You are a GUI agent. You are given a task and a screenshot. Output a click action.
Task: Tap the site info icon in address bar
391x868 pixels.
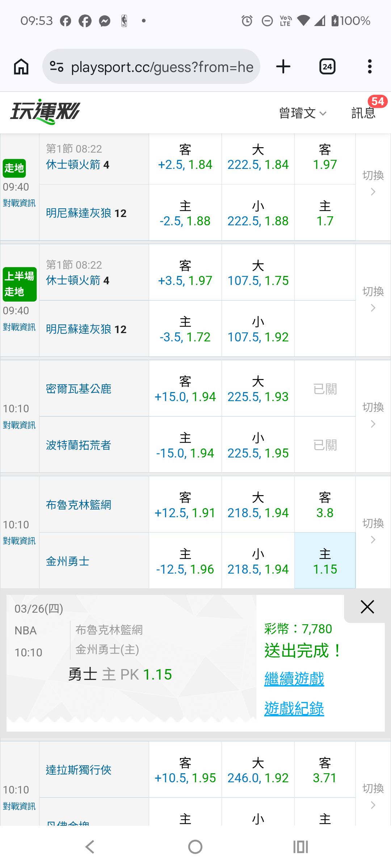click(x=57, y=67)
